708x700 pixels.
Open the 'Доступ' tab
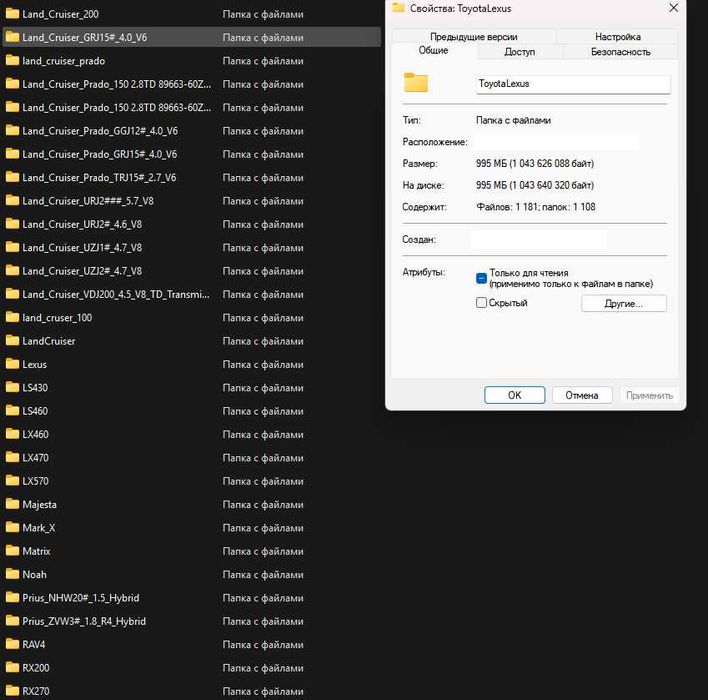519,52
